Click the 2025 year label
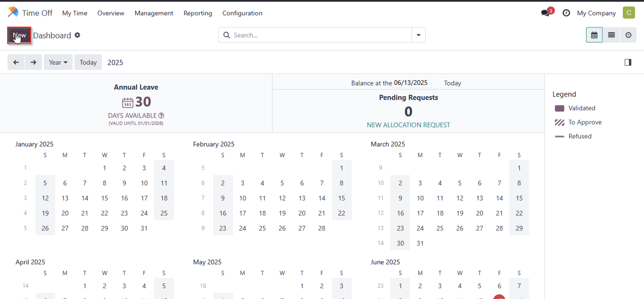644x299 pixels. pyautogui.click(x=116, y=62)
